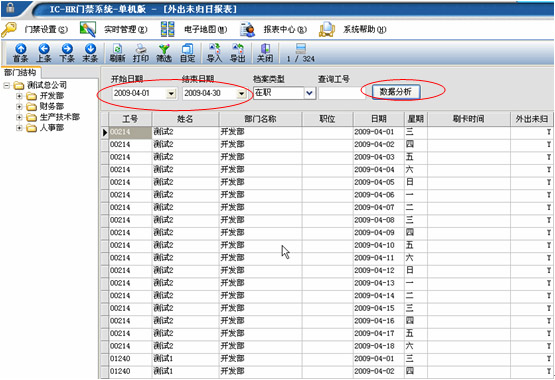Viewport: 555px width, 380px height.
Task: Click the icon beside 实时管理
Action: click(x=88, y=29)
